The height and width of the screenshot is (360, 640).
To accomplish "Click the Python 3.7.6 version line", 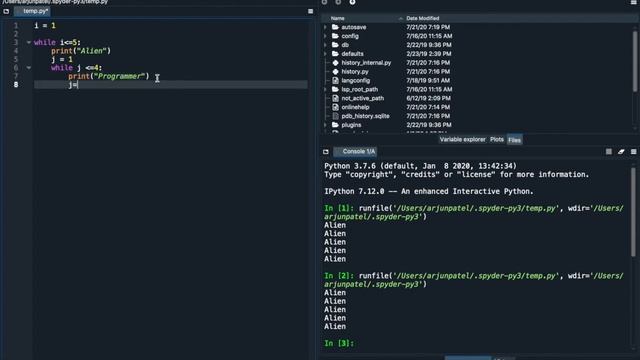I will pos(420,166).
